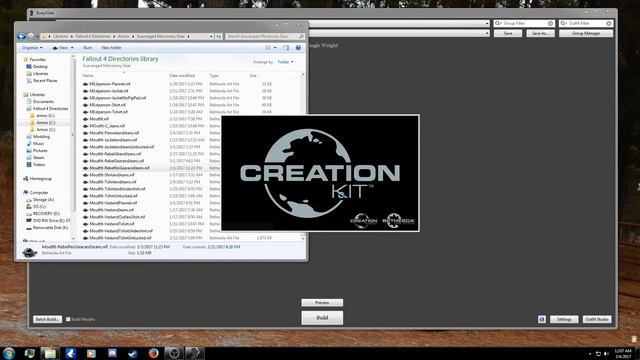Open BodySlide's info icon near Settings

click(542, 319)
